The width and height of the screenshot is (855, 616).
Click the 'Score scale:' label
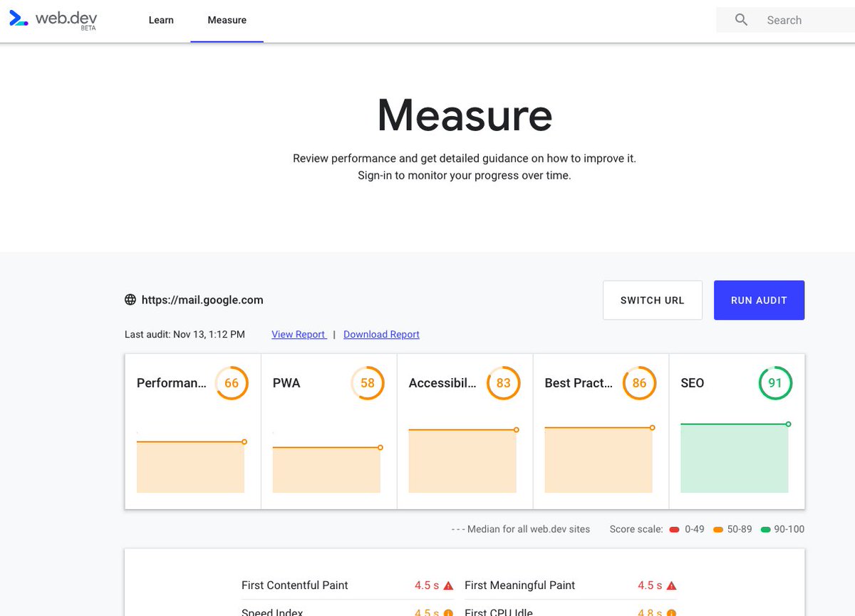pos(636,529)
